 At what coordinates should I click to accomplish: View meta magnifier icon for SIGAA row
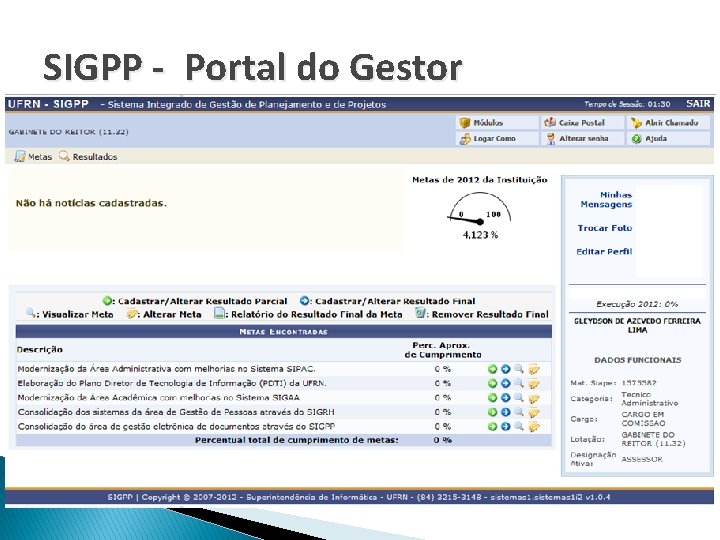click(519, 398)
